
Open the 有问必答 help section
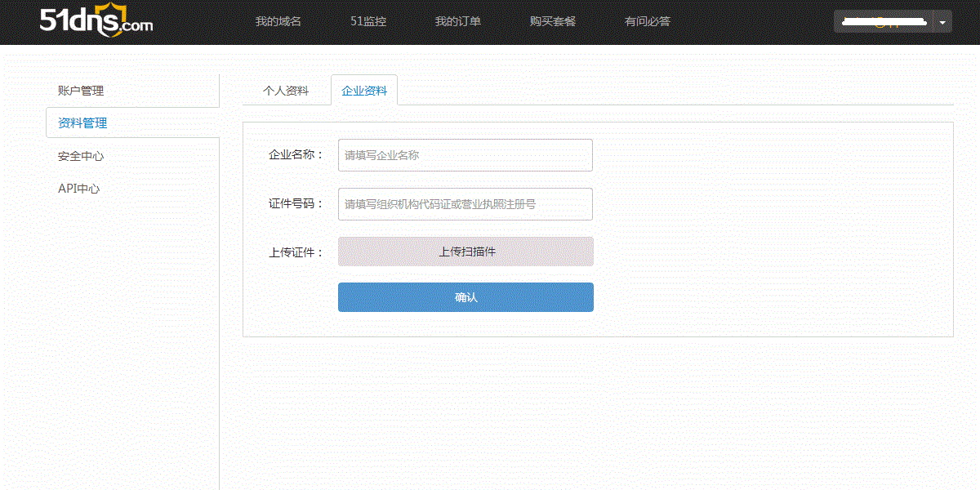(x=647, y=21)
